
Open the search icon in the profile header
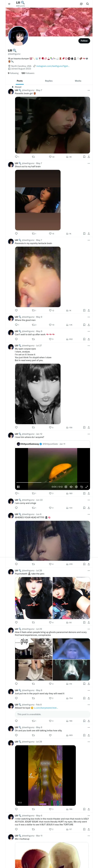click(88, 4)
